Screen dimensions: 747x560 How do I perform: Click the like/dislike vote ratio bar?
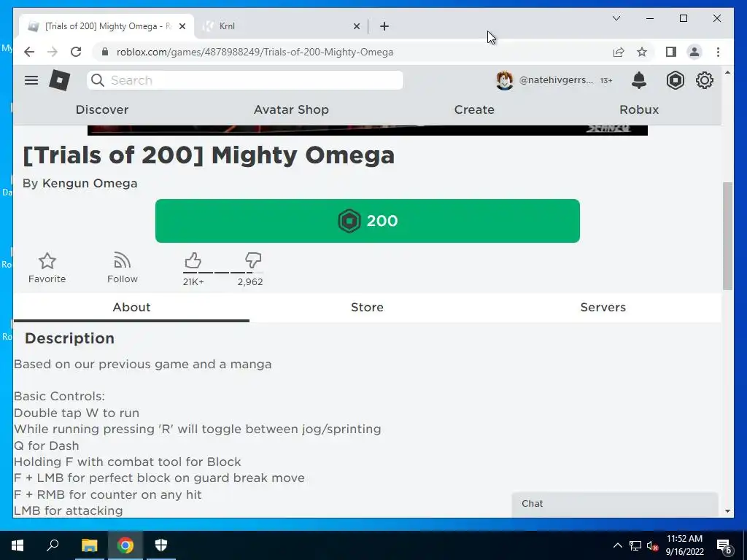pos(222,273)
